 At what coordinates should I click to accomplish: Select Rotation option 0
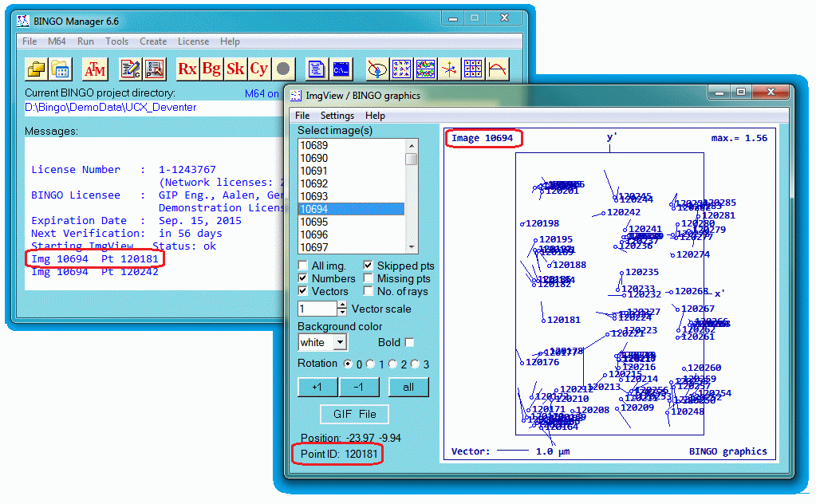348,364
